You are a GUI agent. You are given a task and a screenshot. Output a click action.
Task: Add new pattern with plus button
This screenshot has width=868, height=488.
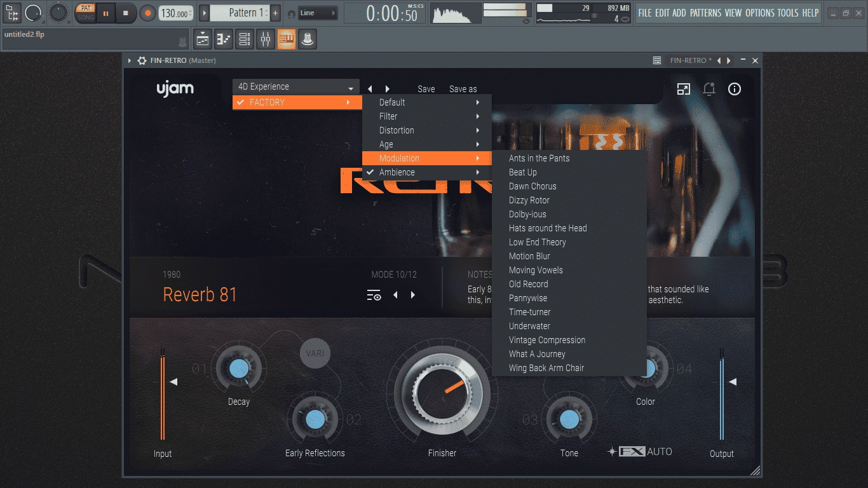coord(275,13)
